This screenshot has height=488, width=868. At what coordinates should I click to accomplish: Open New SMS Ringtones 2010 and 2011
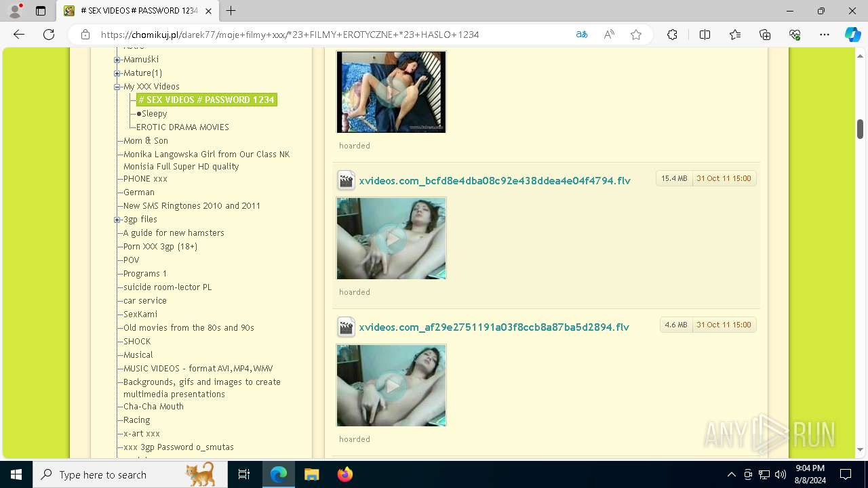(x=192, y=205)
